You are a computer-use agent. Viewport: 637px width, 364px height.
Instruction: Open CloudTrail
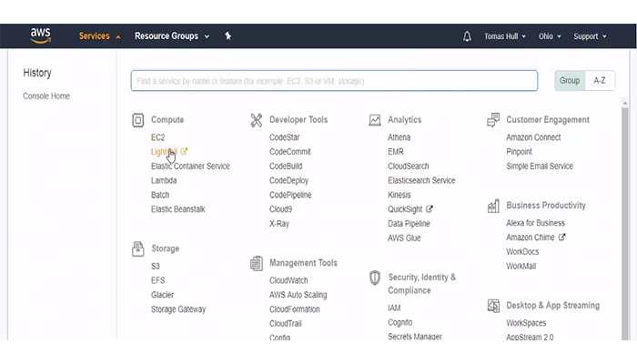[286, 324]
